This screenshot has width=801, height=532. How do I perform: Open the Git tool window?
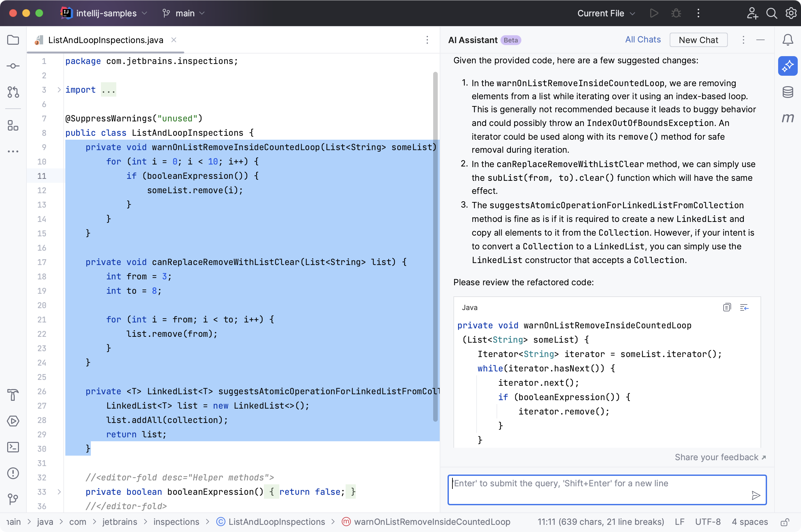click(x=13, y=499)
